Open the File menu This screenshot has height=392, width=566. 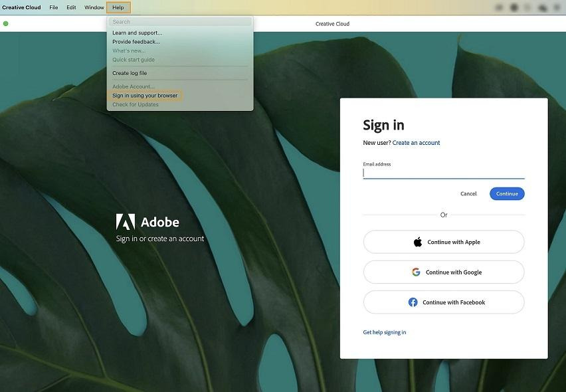(x=53, y=7)
